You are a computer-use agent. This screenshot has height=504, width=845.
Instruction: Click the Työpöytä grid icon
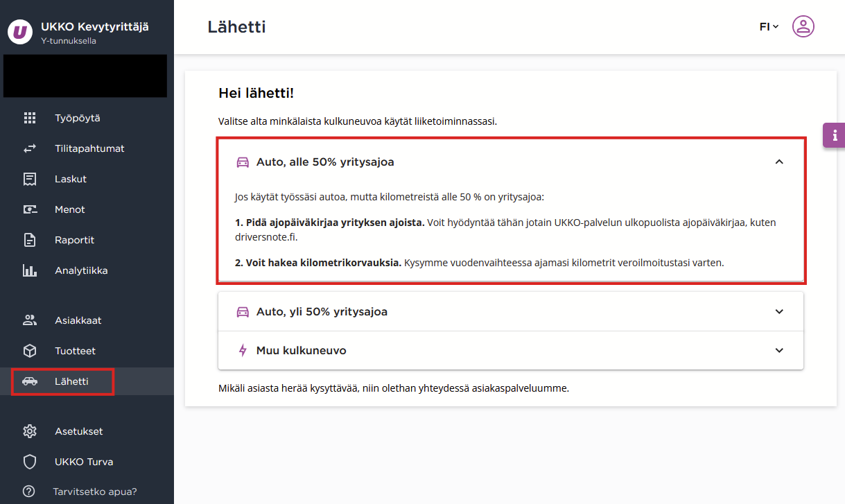29,118
